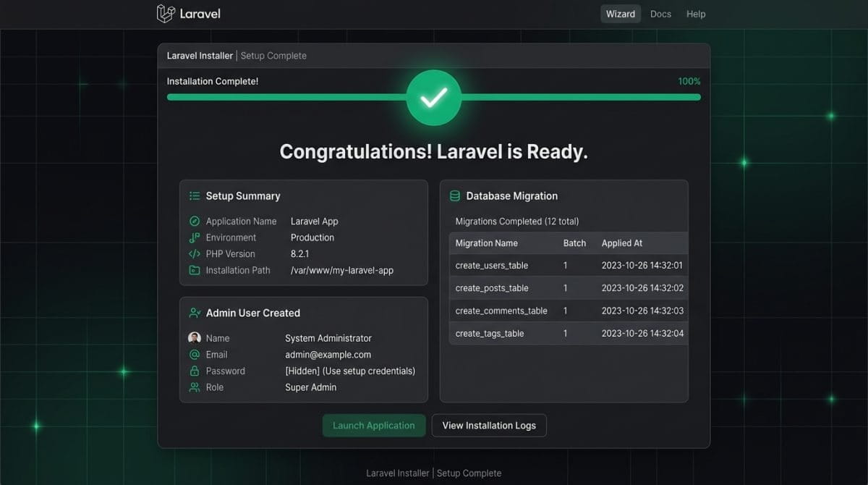This screenshot has height=485, width=868.
Task: Click the Migration Name column header
Action: [487, 243]
